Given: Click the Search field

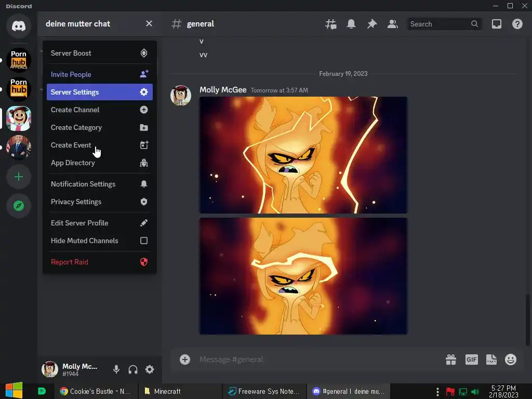Looking at the screenshot, I should tap(445, 24).
